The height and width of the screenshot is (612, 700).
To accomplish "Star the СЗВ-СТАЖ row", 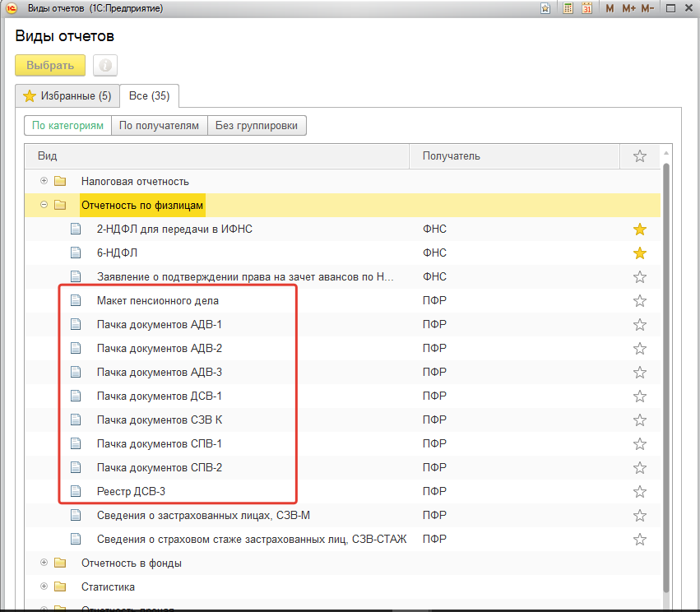I will 640,540.
